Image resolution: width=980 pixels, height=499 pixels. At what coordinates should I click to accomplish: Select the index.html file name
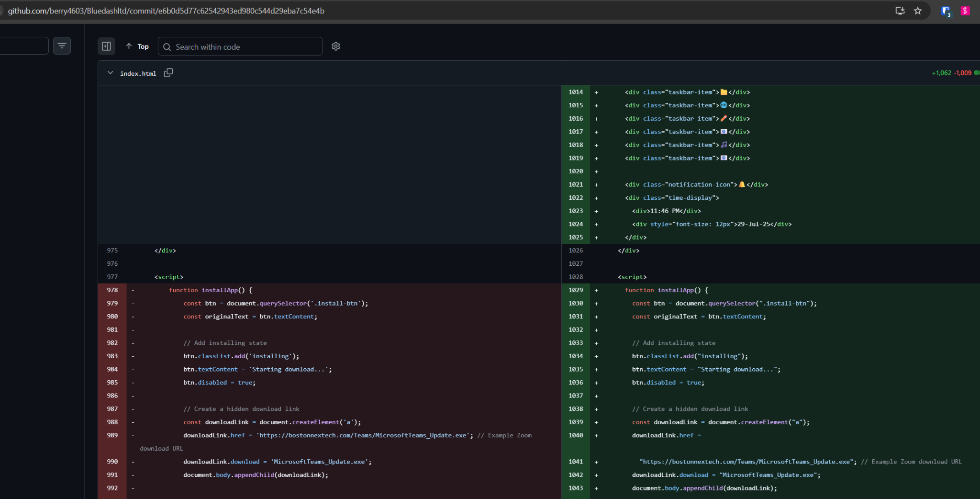pos(138,73)
